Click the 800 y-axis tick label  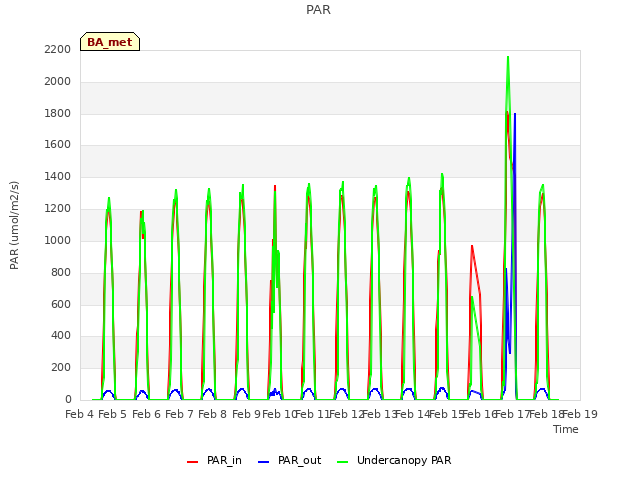[61, 272]
